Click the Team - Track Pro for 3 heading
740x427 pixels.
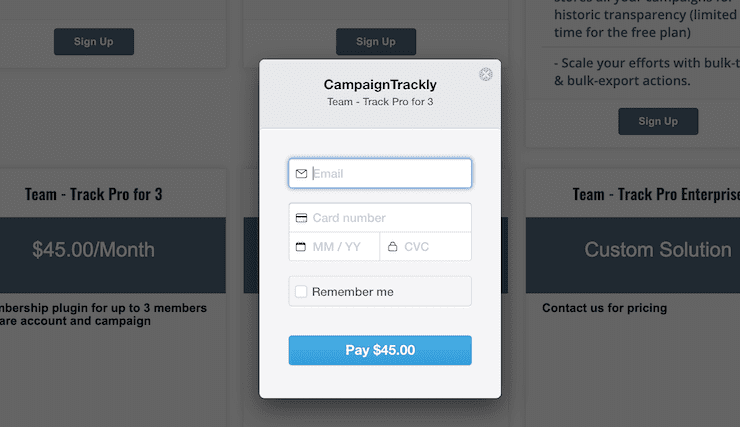93,194
